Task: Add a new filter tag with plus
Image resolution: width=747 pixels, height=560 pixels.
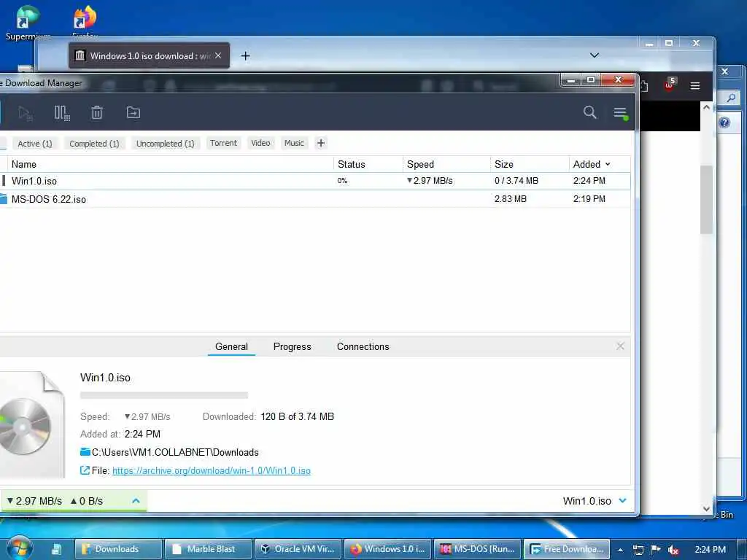Action: coord(321,143)
